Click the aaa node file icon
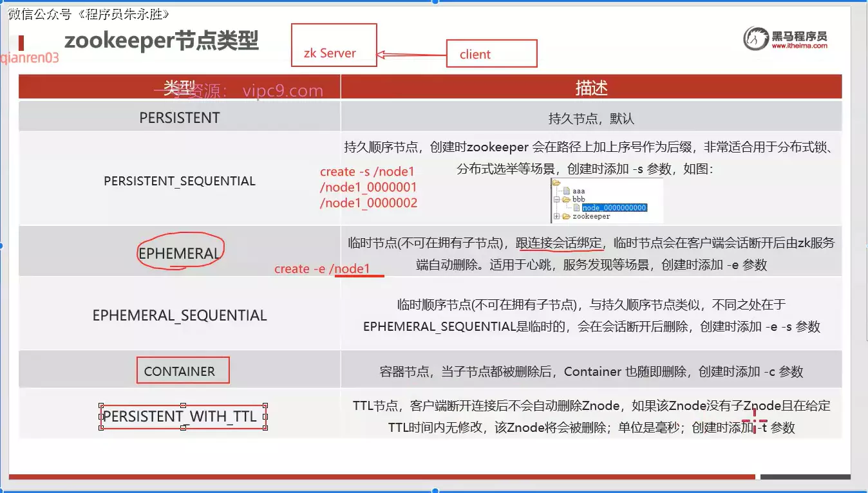This screenshot has width=868, height=493. [567, 191]
